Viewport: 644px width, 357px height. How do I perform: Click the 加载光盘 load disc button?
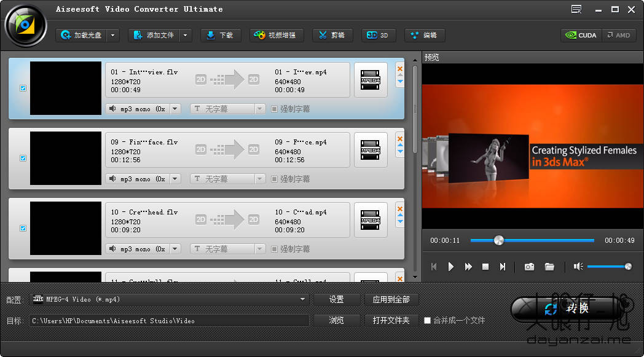pos(81,35)
